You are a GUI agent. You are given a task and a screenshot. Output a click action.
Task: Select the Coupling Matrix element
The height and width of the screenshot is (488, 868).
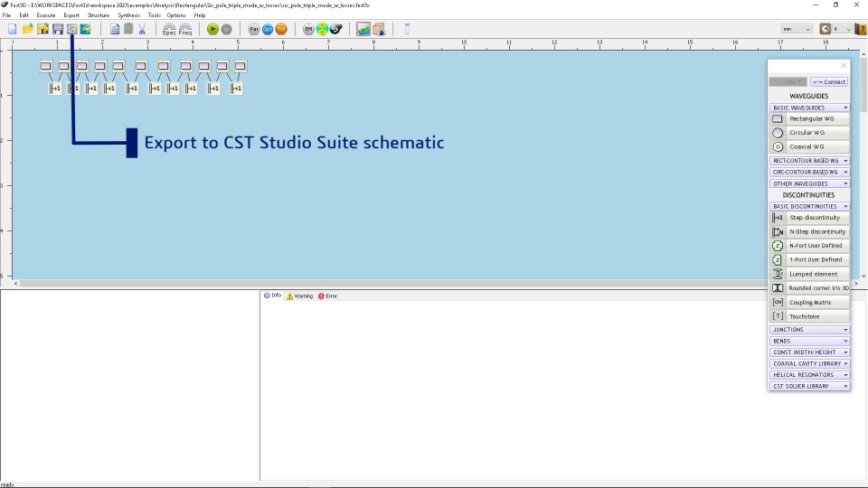click(x=808, y=303)
